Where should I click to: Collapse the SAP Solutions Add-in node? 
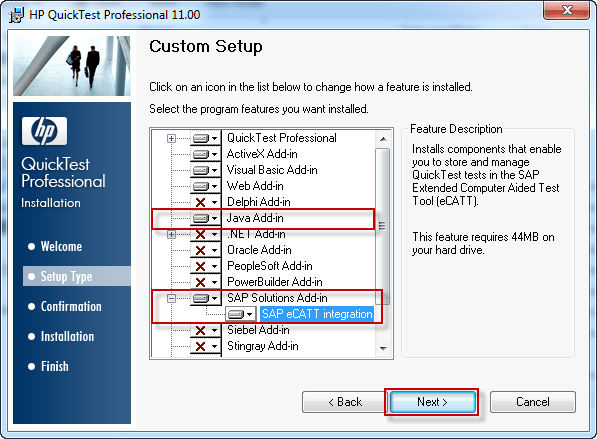click(171, 298)
